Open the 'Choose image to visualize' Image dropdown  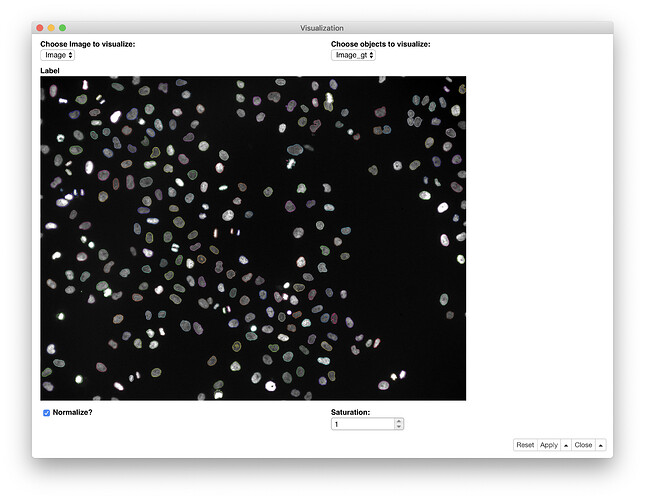pyautogui.click(x=57, y=55)
